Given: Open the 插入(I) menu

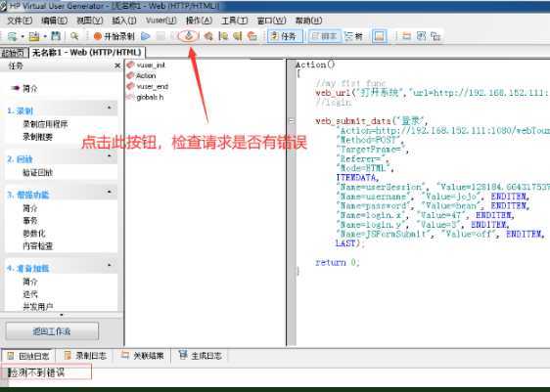Looking at the screenshot, I should 124,21.
